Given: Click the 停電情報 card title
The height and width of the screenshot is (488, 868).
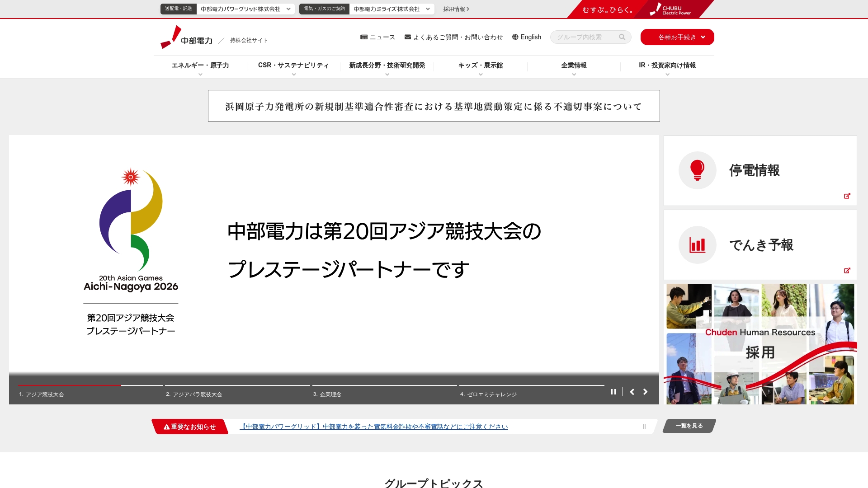Looking at the screenshot, I should click(x=754, y=170).
